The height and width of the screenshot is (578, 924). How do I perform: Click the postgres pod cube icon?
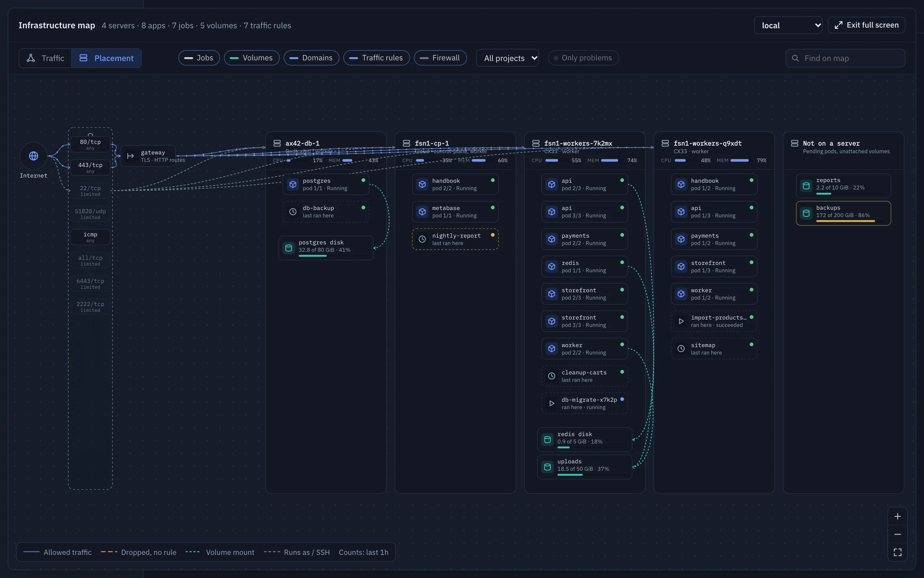click(x=293, y=184)
